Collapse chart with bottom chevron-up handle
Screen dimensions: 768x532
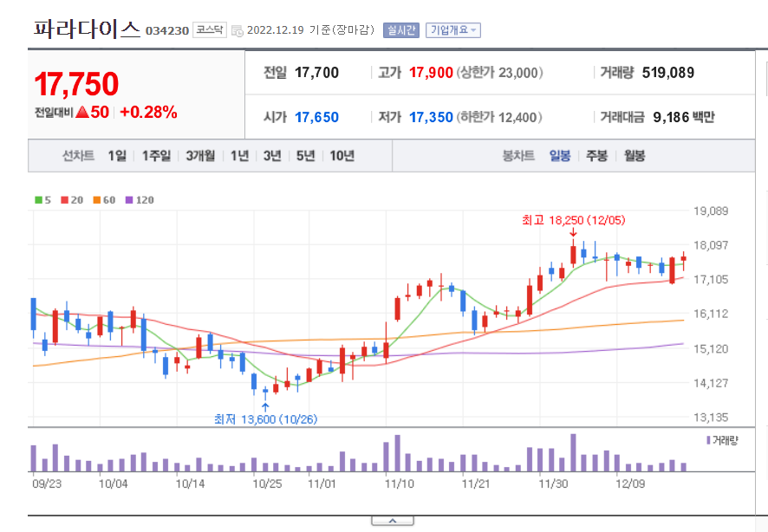tap(393, 521)
